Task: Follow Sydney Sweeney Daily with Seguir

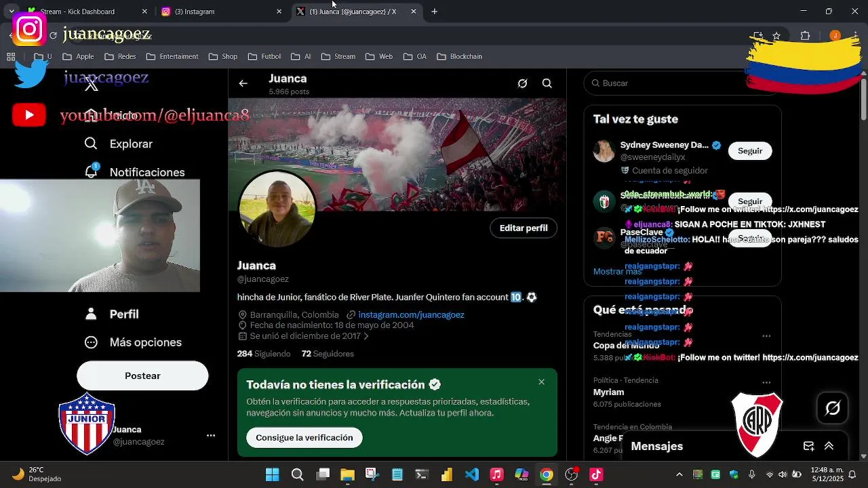Action: [x=750, y=151]
